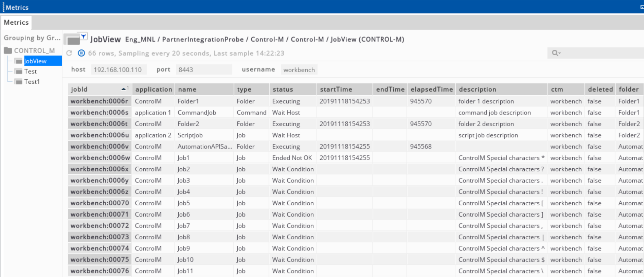Click the Test1 view table icon
Image resolution: width=644 pixels, height=277 pixels.
point(19,82)
